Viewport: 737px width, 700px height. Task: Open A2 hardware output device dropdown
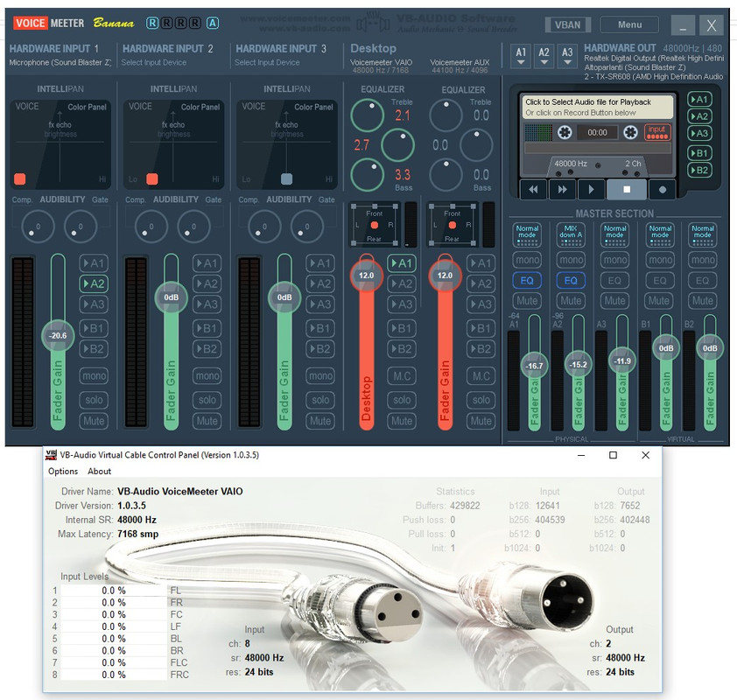(x=544, y=56)
